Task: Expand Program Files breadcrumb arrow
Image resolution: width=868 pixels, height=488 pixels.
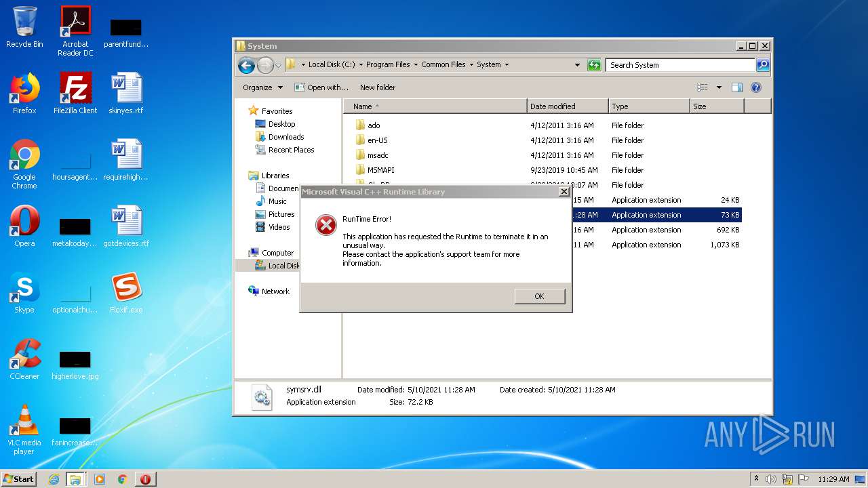Action: pyautogui.click(x=416, y=65)
